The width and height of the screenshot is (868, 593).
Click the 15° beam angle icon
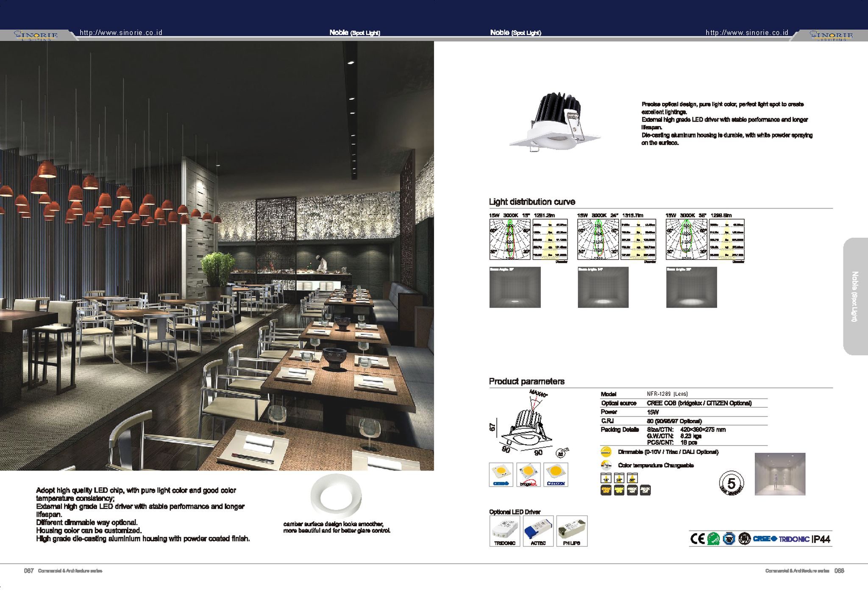pos(606,478)
